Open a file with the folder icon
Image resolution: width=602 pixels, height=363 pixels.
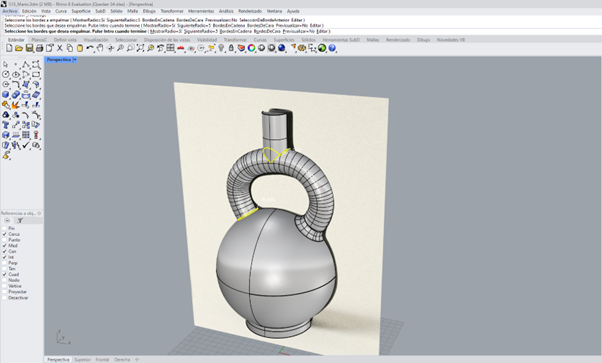coord(19,48)
